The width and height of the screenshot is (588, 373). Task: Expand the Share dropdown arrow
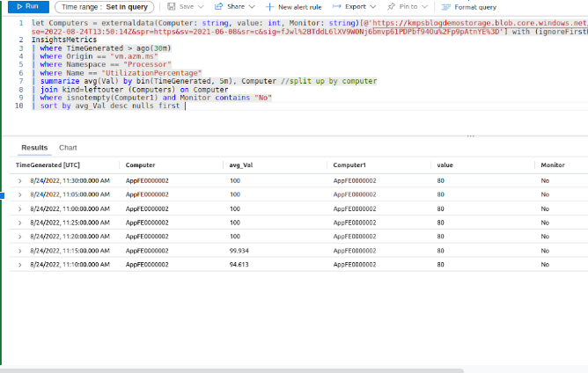(252, 7)
